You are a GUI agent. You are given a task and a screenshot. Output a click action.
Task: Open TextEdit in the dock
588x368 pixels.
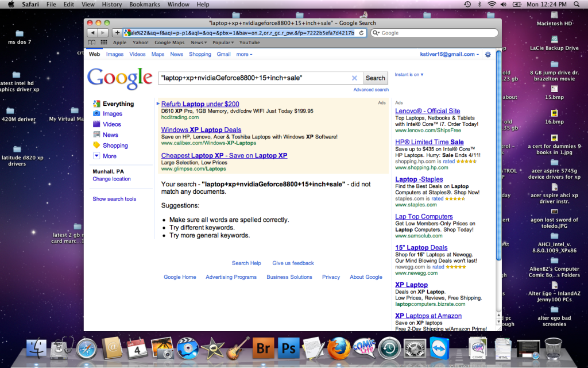tap(314, 348)
